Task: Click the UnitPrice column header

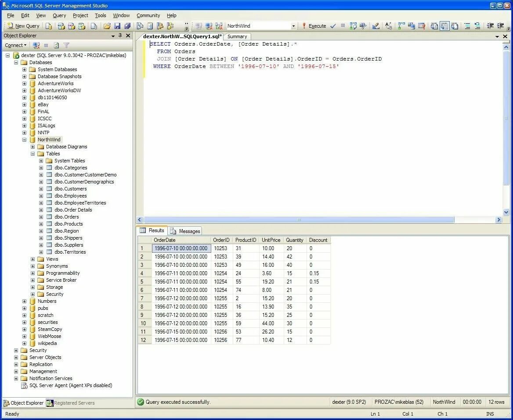Action: point(271,240)
